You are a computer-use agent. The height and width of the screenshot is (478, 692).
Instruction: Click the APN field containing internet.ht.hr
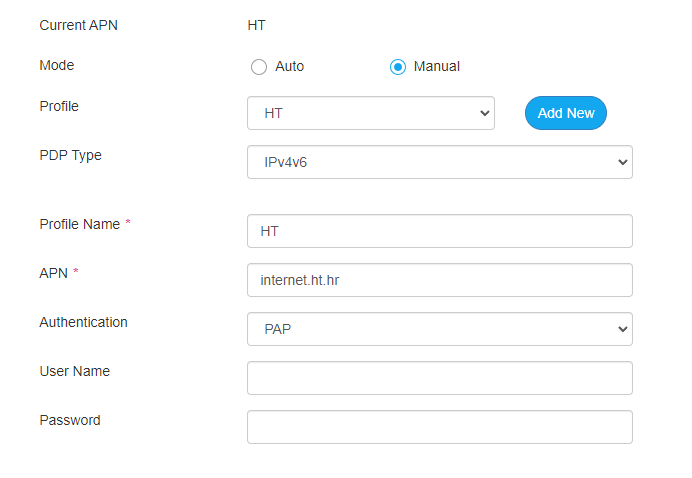pos(439,280)
